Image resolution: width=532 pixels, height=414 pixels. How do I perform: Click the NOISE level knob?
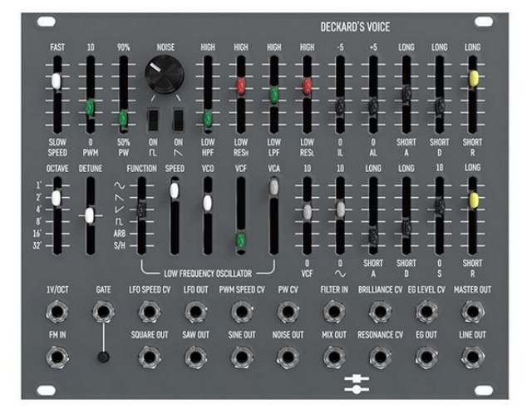pos(165,74)
